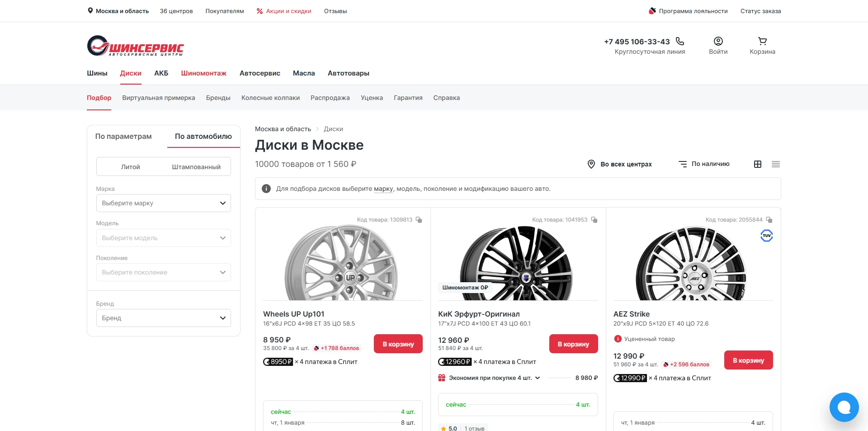Open the Выберите марку dropdown
The image size is (868, 431).
(163, 203)
